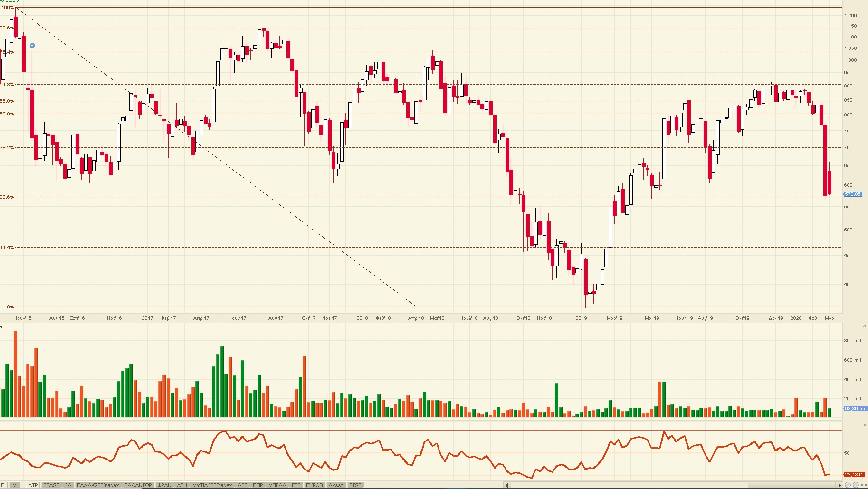The width and height of the screenshot is (868, 489).
Task: Close the RSI oscillator panel
Action: [x=864, y=425]
